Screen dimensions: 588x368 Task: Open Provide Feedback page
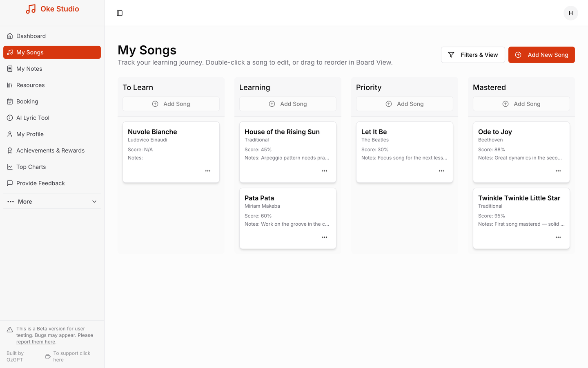tap(52, 183)
